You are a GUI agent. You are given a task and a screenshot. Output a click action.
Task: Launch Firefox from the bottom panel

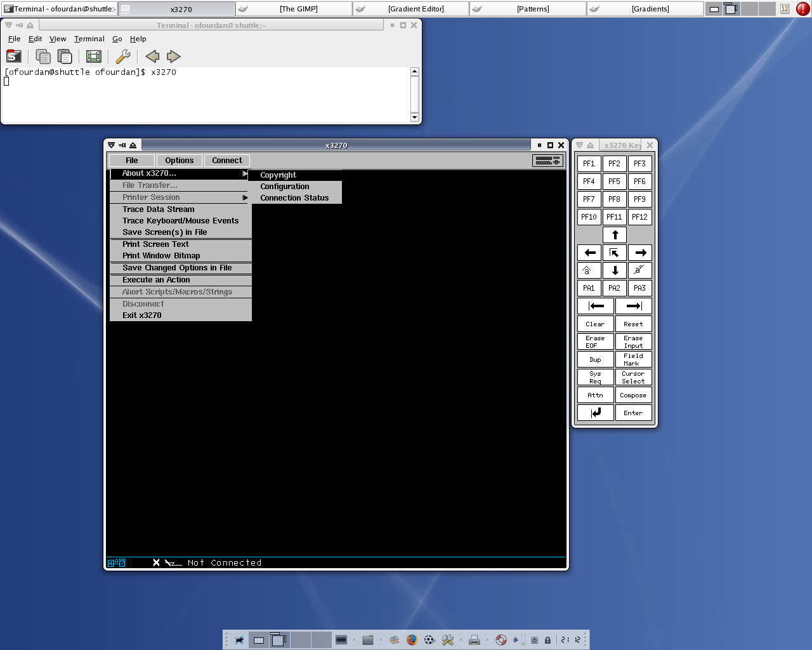point(412,640)
